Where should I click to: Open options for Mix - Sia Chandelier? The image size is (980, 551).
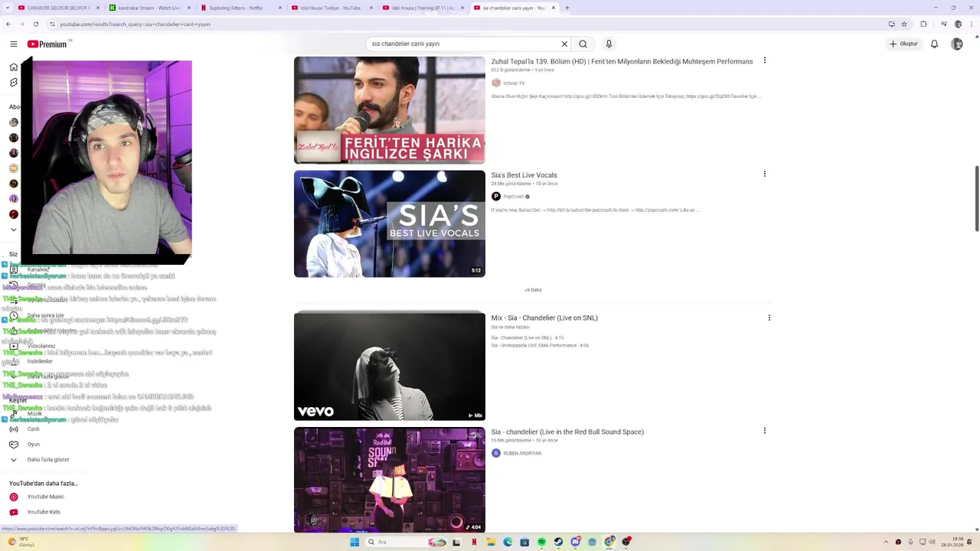(x=769, y=318)
